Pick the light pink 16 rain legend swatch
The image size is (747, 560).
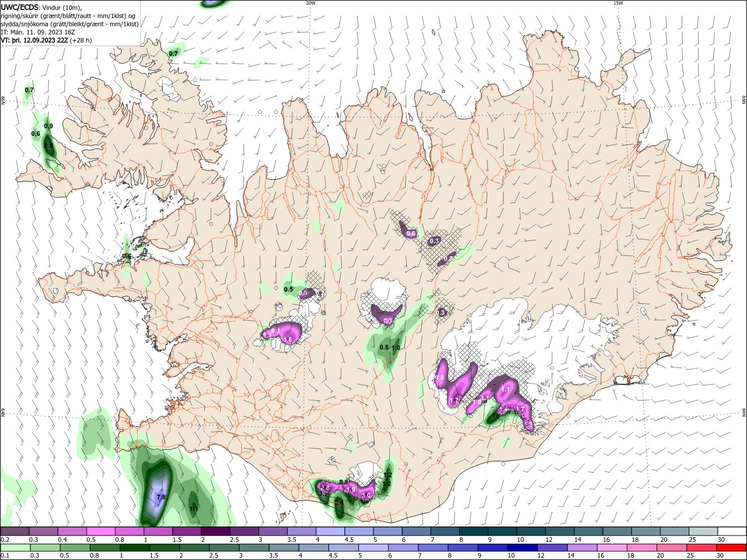(x=612, y=548)
